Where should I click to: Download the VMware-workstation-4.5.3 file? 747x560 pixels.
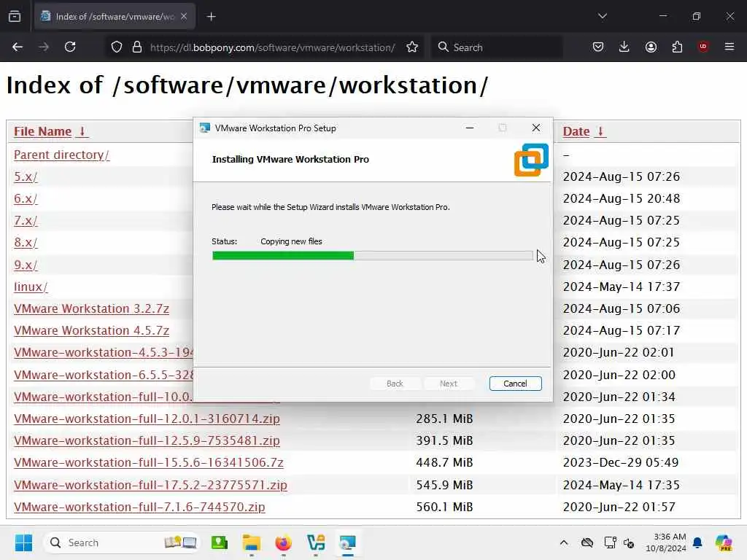pyautogui.click(x=104, y=352)
